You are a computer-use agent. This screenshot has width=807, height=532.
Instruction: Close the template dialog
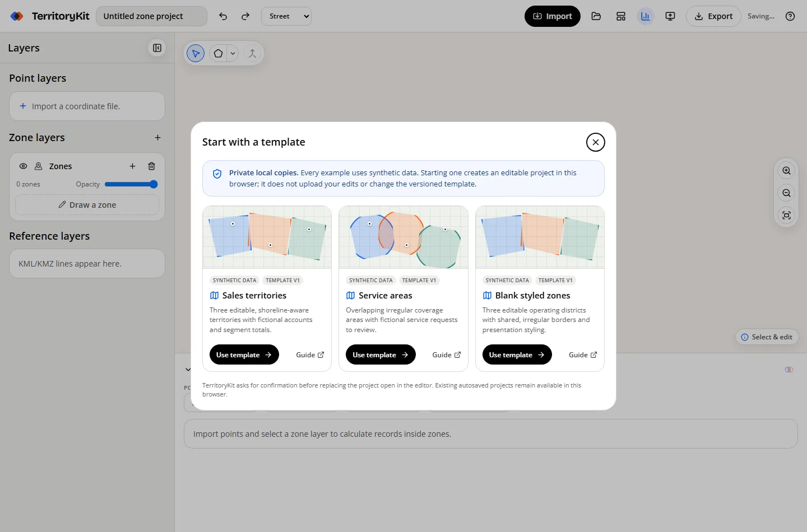coord(596,142)
